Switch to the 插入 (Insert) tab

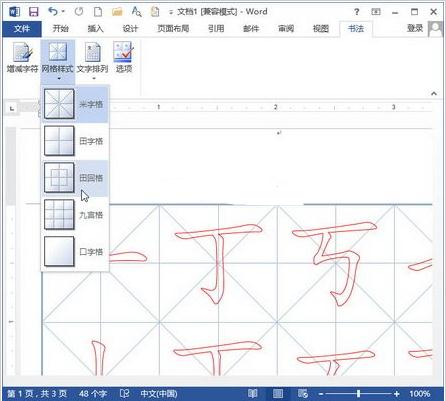[x=96, y=29]
